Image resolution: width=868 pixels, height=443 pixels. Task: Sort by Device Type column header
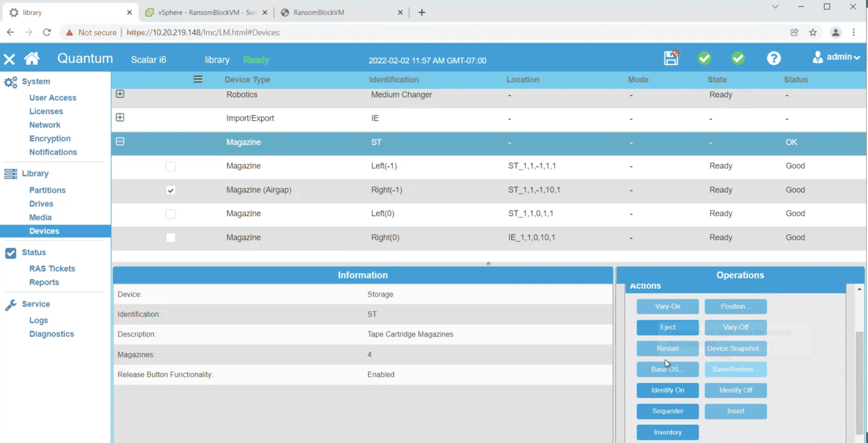pyautogui.click(x=247, y=79)
